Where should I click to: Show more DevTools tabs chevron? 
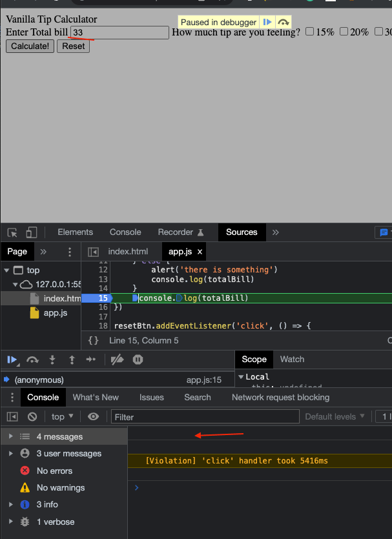[x=275, y=233]
